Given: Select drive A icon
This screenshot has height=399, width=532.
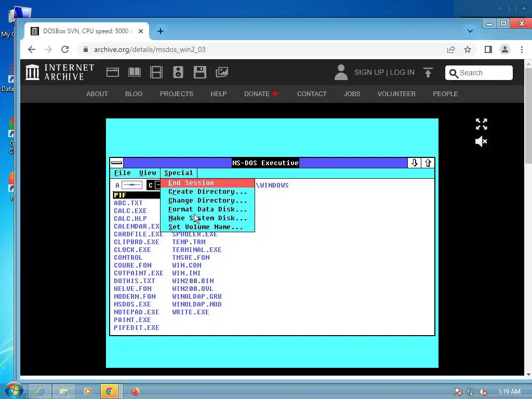Looking at the screenshot, I should [129, 185].
